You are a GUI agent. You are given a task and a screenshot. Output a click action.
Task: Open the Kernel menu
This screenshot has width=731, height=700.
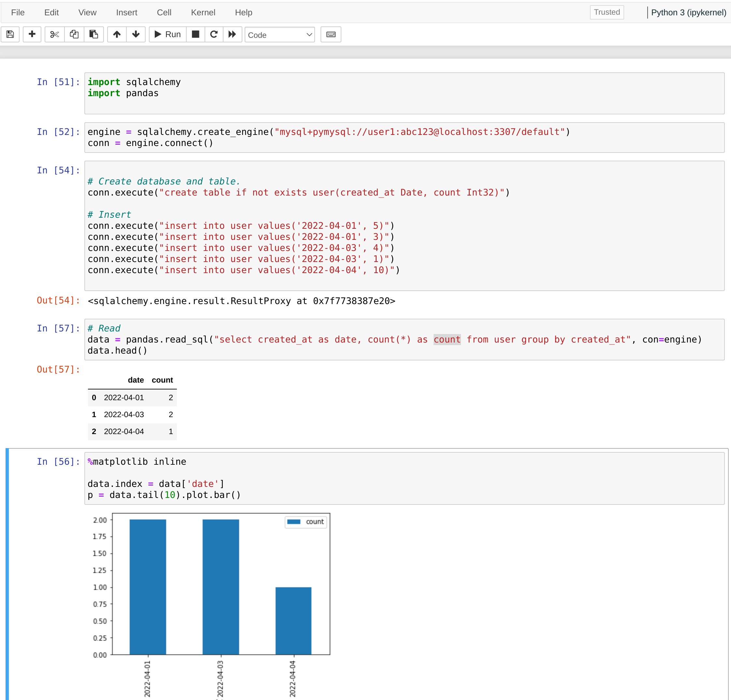point(203,12)
